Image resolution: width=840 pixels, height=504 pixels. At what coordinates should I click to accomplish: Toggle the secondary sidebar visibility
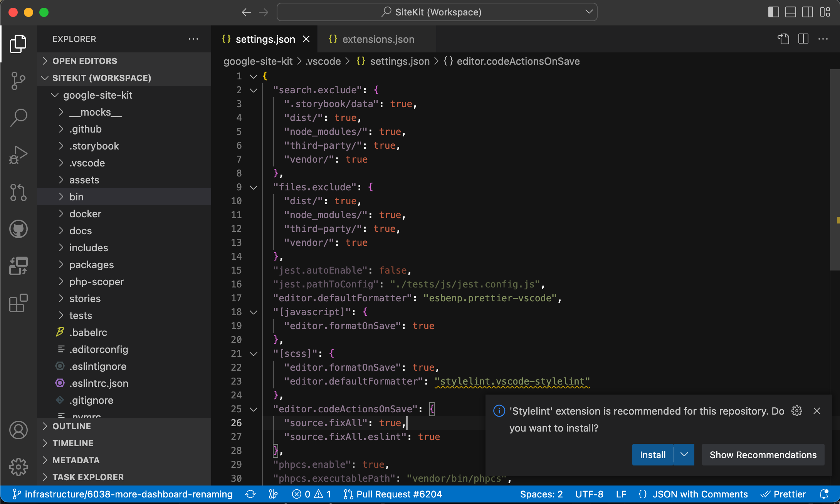point(808,12)
